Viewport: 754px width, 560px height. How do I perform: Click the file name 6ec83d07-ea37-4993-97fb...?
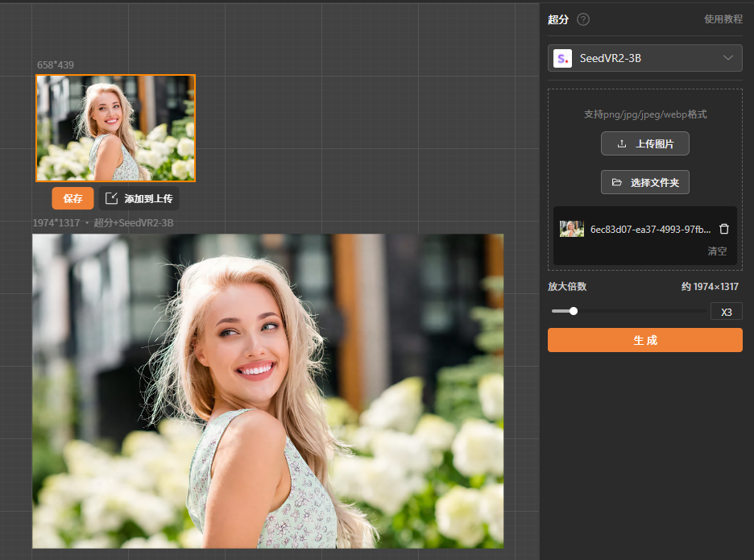tap(650, 230)
